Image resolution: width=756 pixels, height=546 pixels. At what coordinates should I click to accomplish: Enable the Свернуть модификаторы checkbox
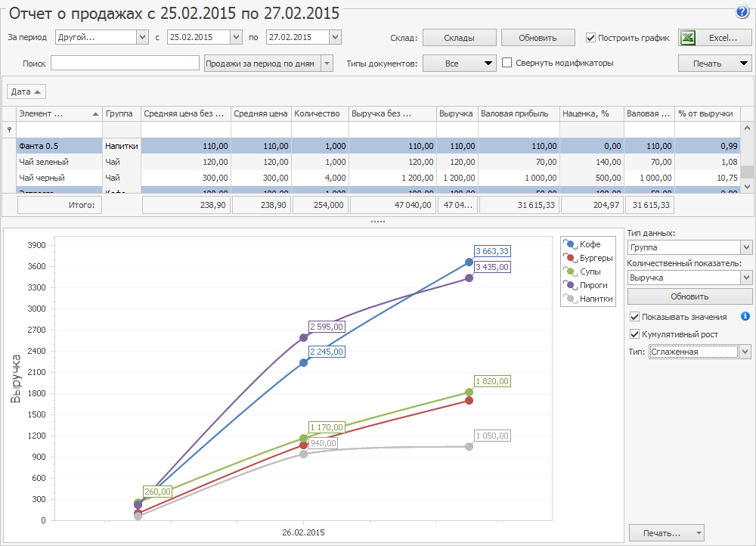click(x=507, y=64)
